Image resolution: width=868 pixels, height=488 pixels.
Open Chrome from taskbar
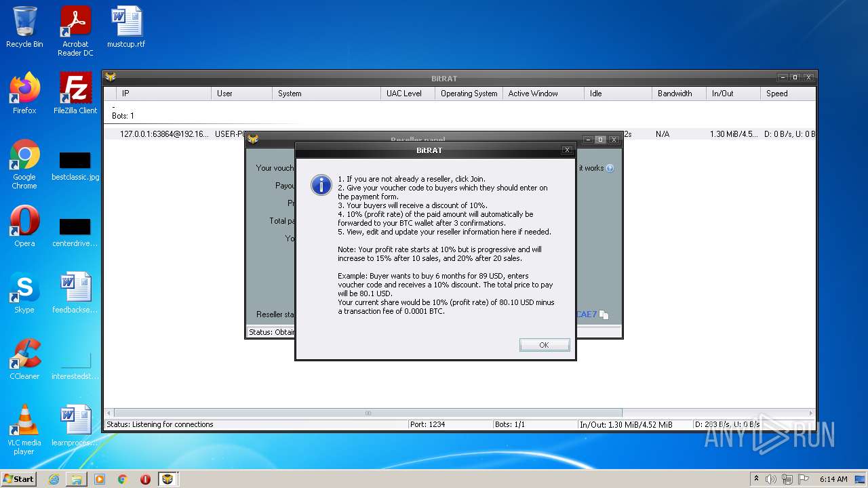(122, 479)
